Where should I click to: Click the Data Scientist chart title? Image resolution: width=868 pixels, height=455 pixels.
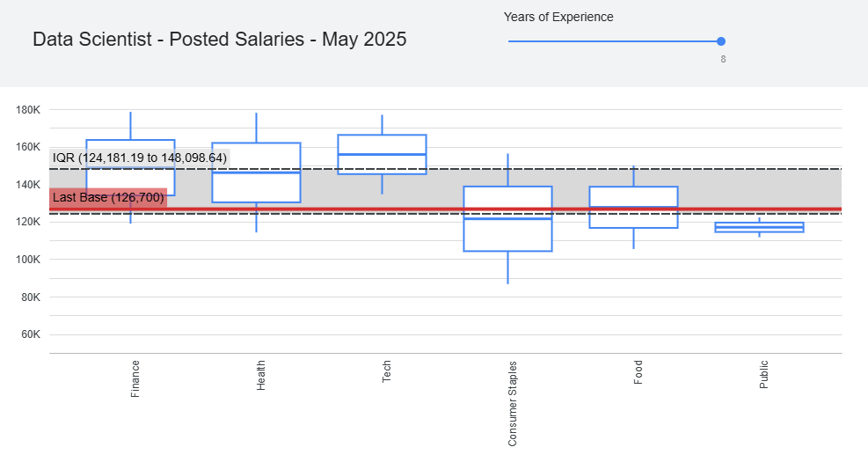coord(220,40)
